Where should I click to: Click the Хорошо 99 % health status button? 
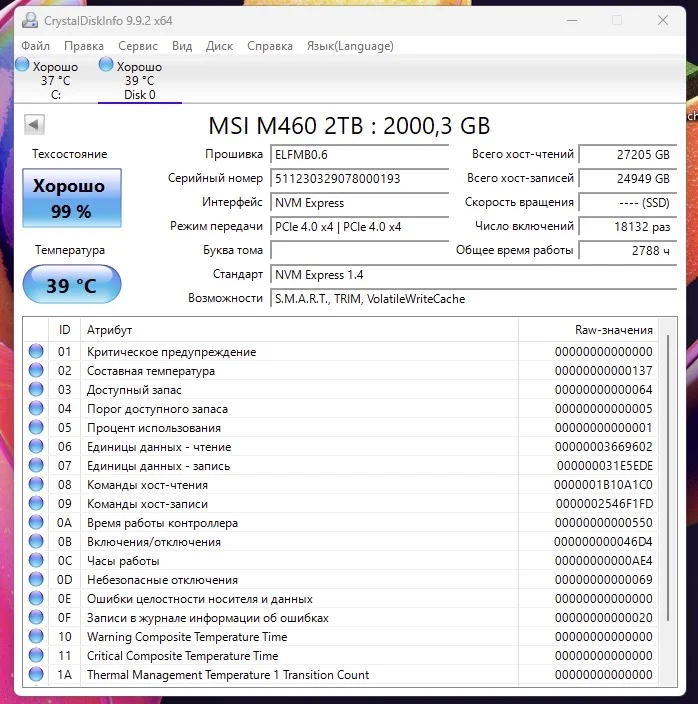pos(72,198)
